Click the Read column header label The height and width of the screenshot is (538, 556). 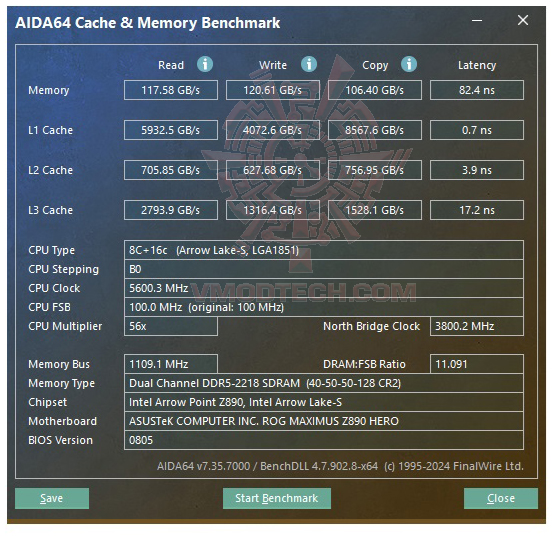[171, 65]
